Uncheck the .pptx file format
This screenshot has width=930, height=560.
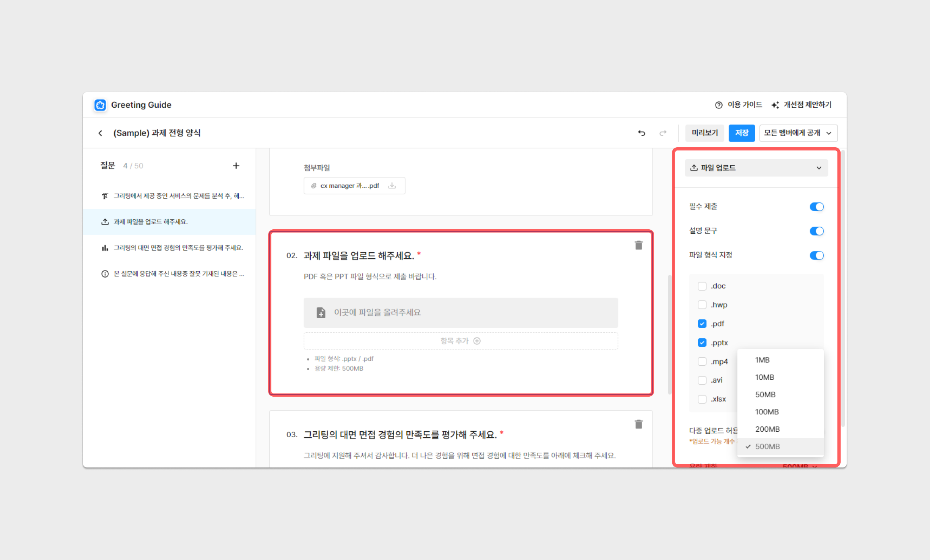coord(702,343)
